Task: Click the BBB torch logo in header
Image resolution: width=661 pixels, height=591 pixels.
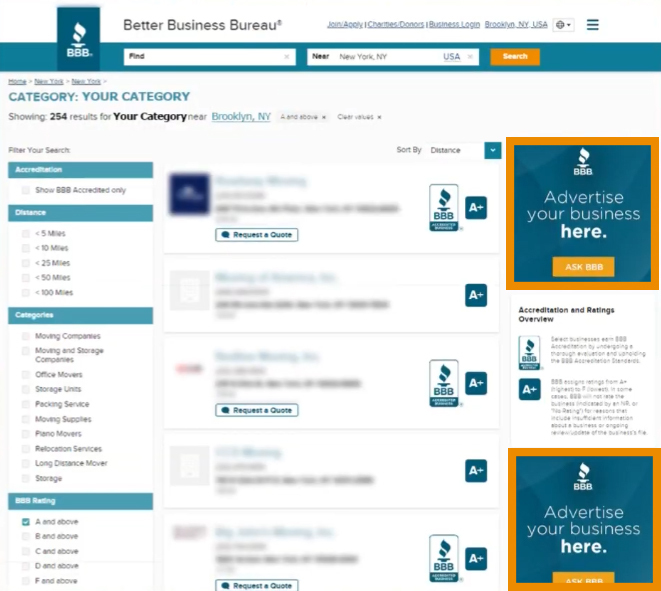Action: click(x=78, y=39)
